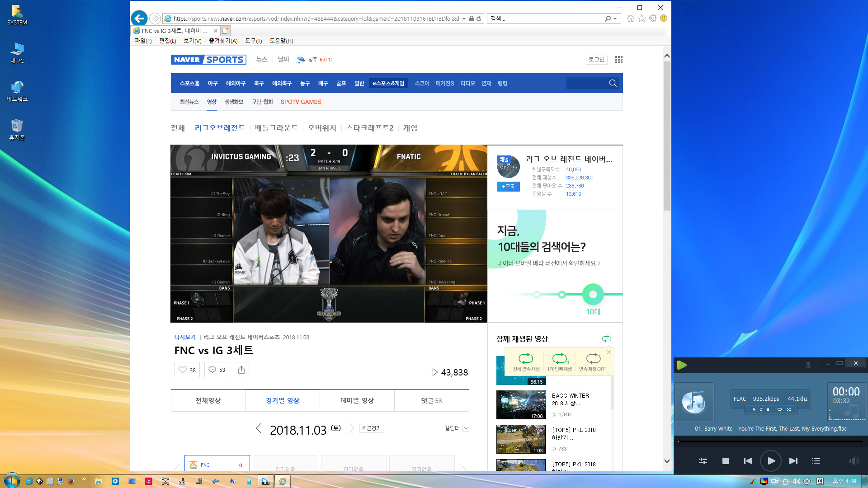
Task: Open the 휴지통 recycle bin icon
Action: click(17, 130)
